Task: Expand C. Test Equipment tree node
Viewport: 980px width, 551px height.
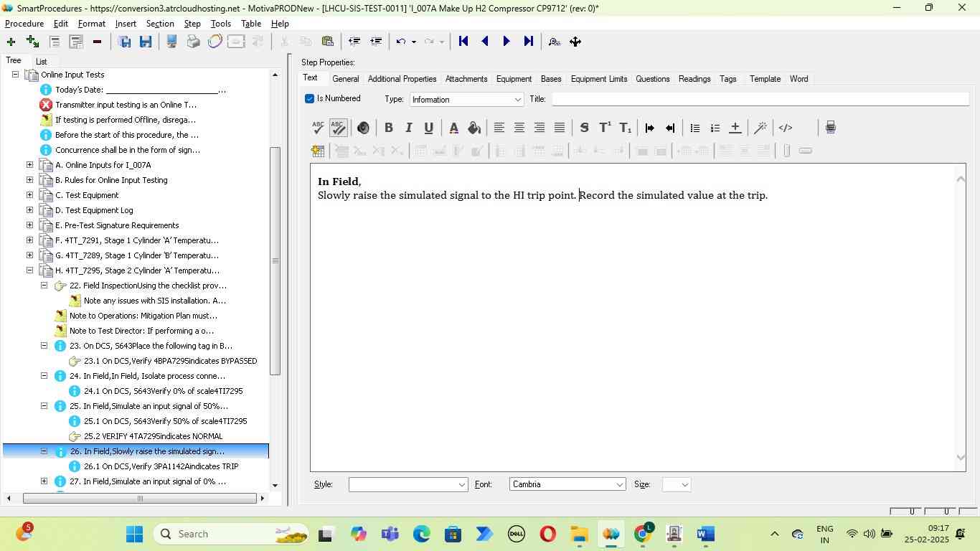Action: [x=29, y=195]
